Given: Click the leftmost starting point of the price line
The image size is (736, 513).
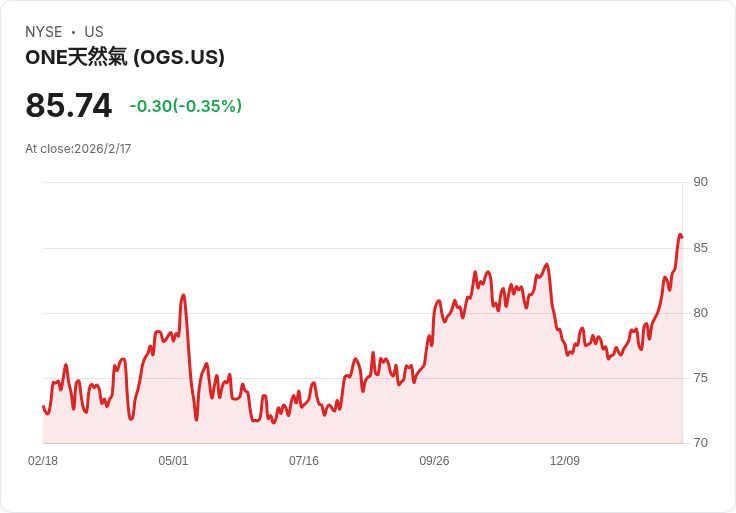Looking at the screenshot, I should point(43,406).
